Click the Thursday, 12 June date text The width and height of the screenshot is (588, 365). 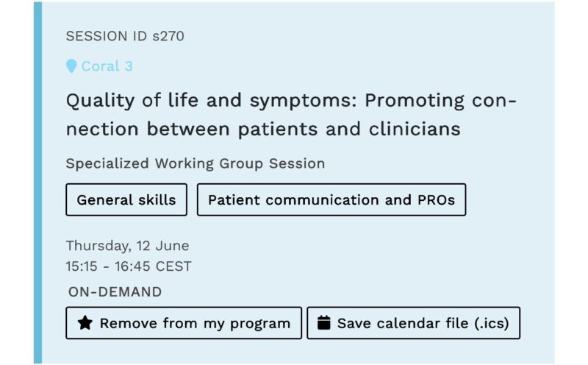point(127,246)
